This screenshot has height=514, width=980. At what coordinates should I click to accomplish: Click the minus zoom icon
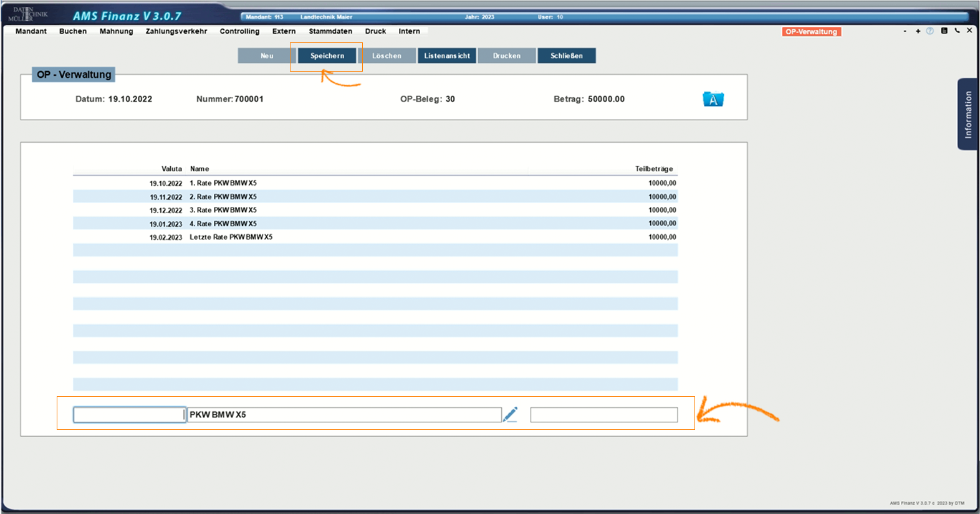(905, 31)
